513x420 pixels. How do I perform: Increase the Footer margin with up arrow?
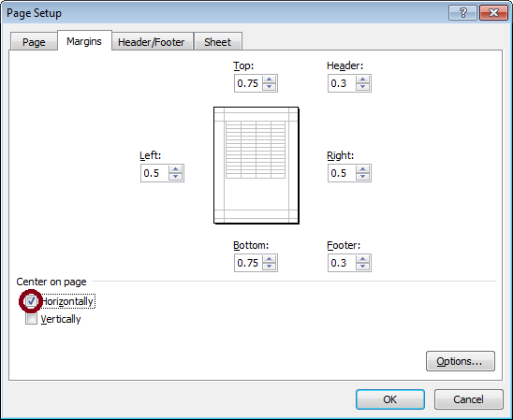tap(362, 259)
